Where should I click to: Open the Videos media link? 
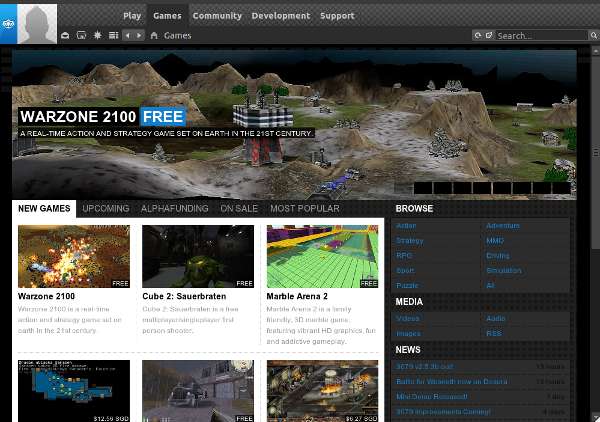click(x=408, y=318)
